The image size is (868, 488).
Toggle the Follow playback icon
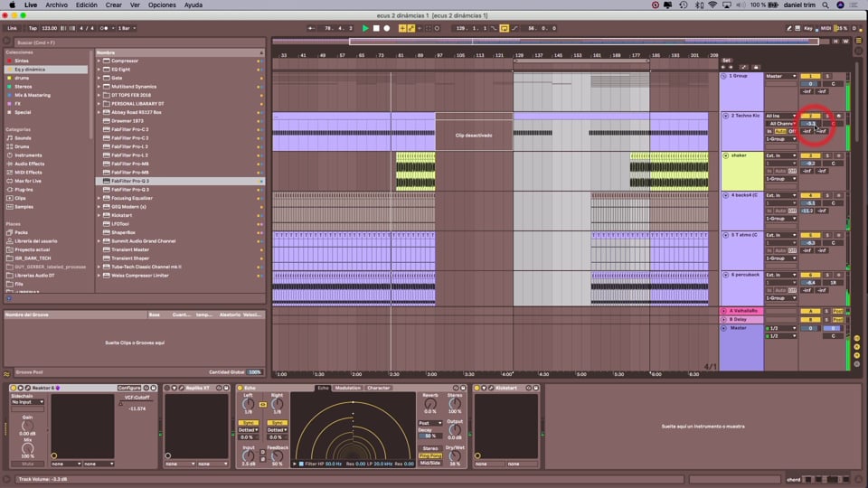[312, 28]
